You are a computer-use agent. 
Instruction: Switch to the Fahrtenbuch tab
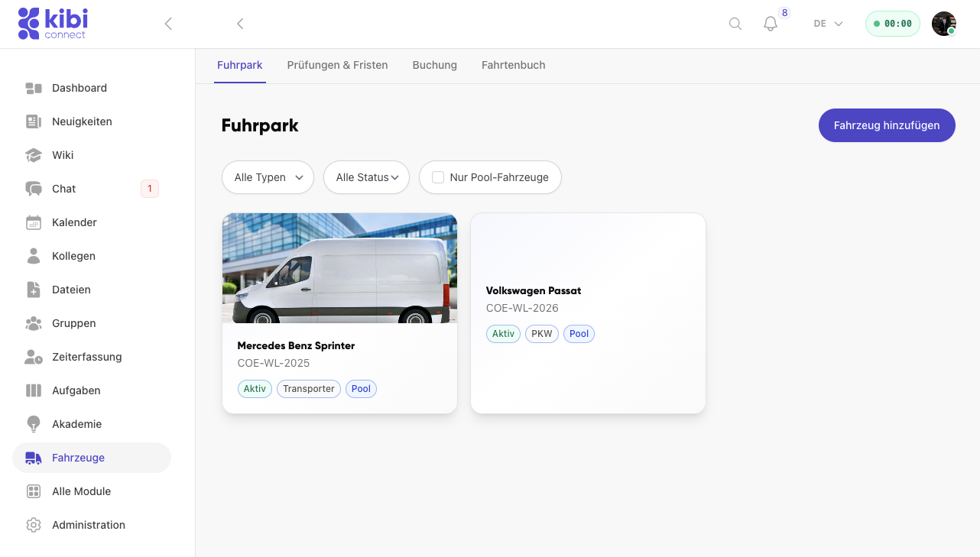tap(513, 65)
